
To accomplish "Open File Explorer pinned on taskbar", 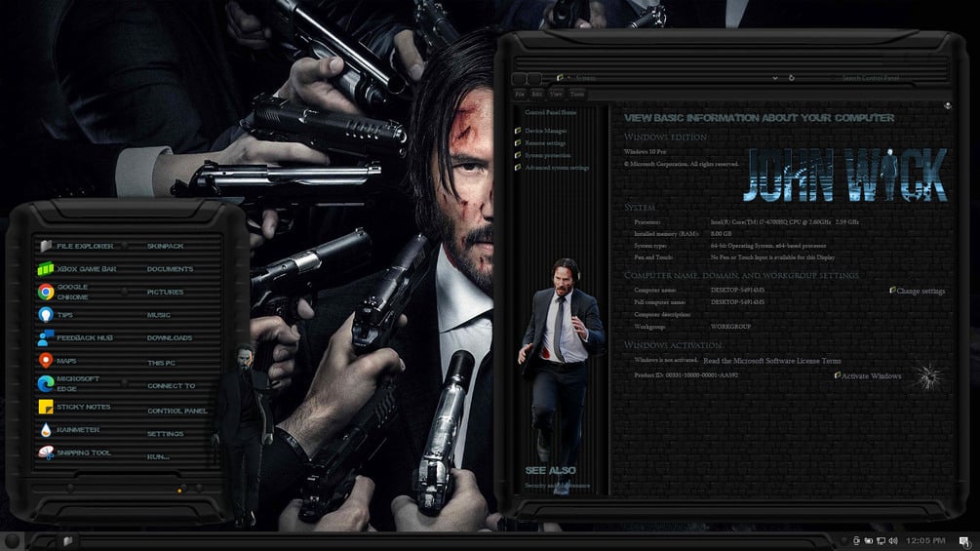I will [67, 541].
